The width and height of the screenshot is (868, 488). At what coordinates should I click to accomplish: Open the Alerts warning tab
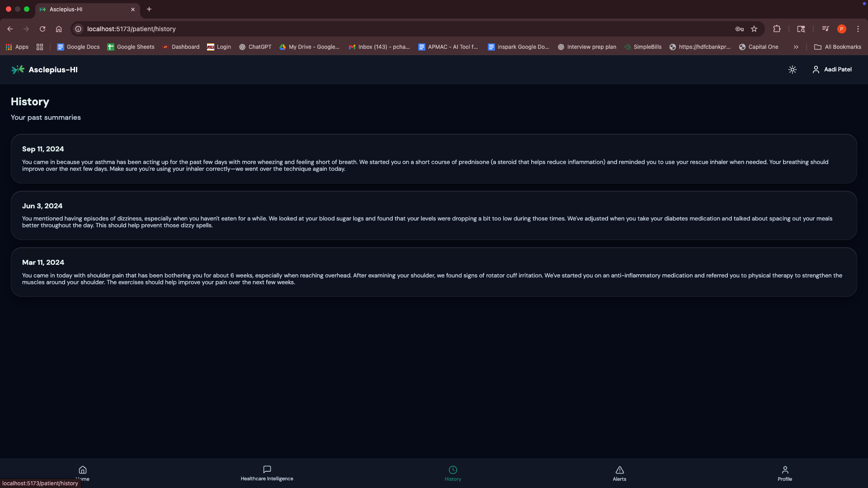coord(619,473)
